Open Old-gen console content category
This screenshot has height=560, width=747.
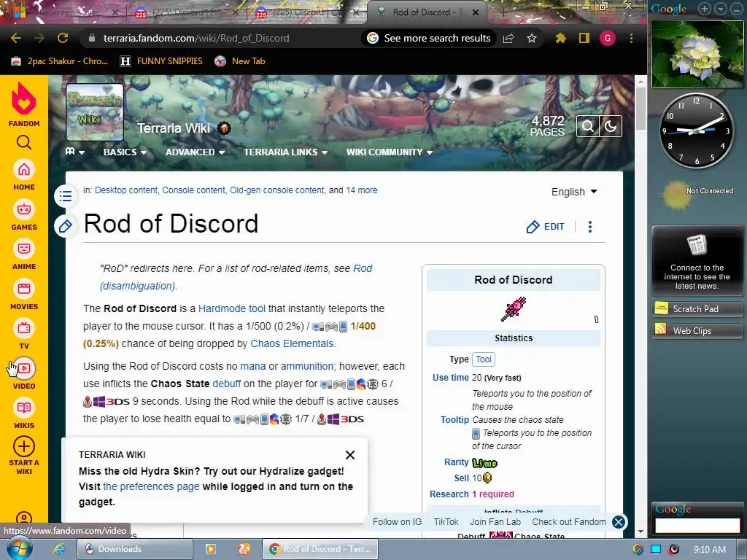coord(276,190)
